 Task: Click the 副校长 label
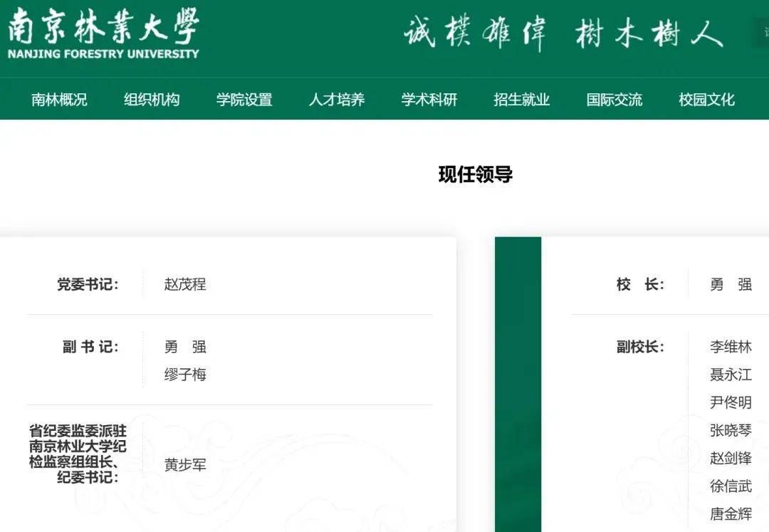coord(640,347)
